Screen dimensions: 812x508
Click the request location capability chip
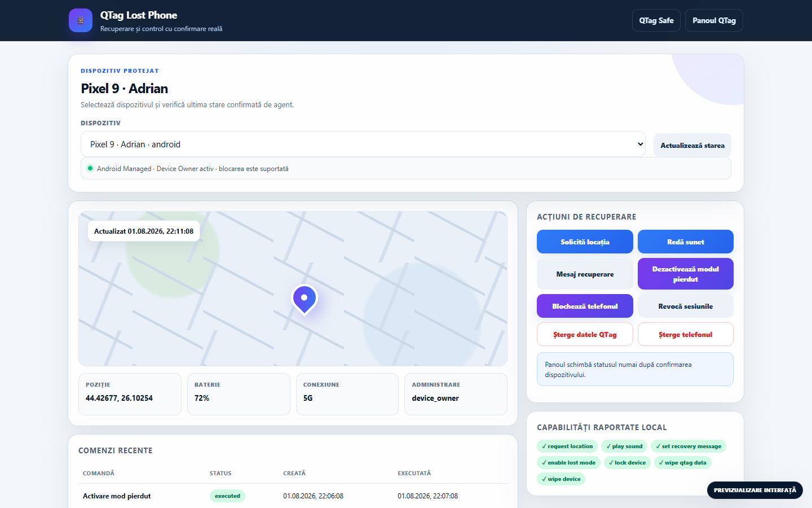567,446
